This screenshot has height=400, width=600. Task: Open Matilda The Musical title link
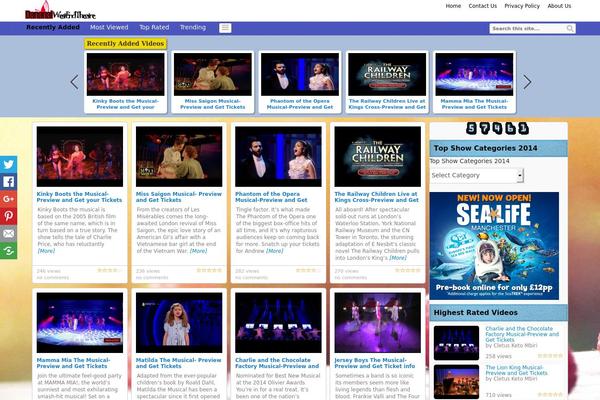(179, 363)
